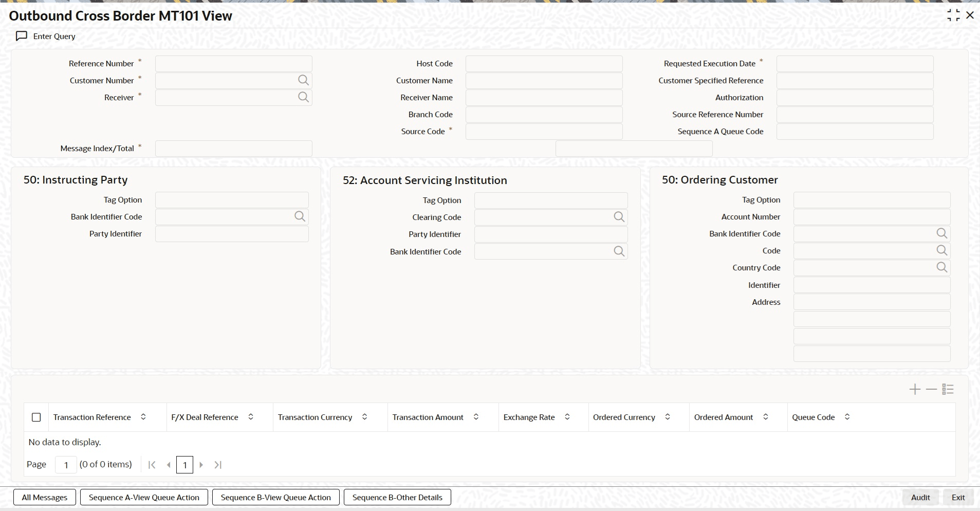Select page 1 in pagination
The width and height of the screenshot is (980, 511).
[x=185, y=465]
